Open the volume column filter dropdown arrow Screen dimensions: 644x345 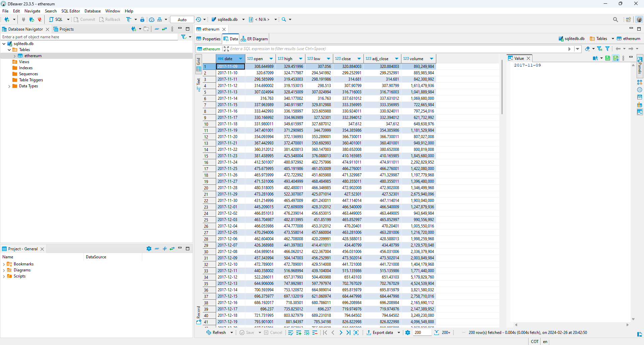coord(432,59)
